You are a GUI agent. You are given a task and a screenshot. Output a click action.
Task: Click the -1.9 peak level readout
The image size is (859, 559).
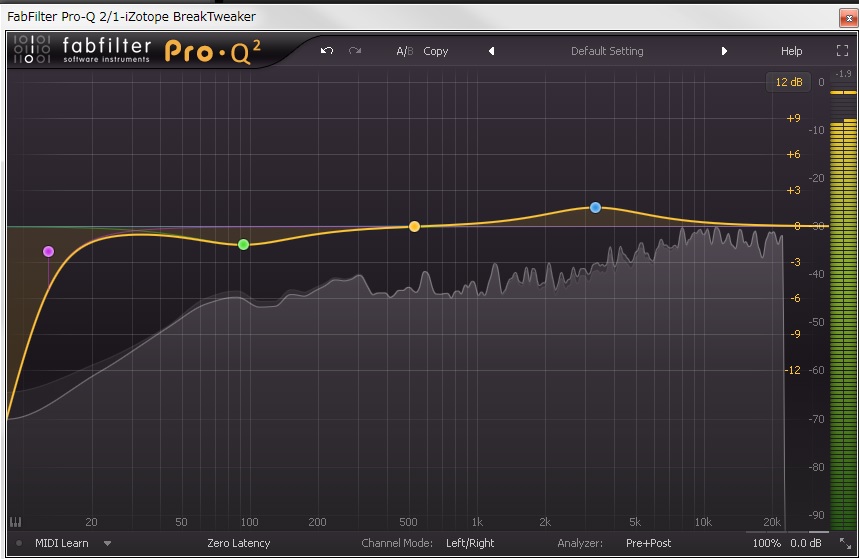pos(843,73)
